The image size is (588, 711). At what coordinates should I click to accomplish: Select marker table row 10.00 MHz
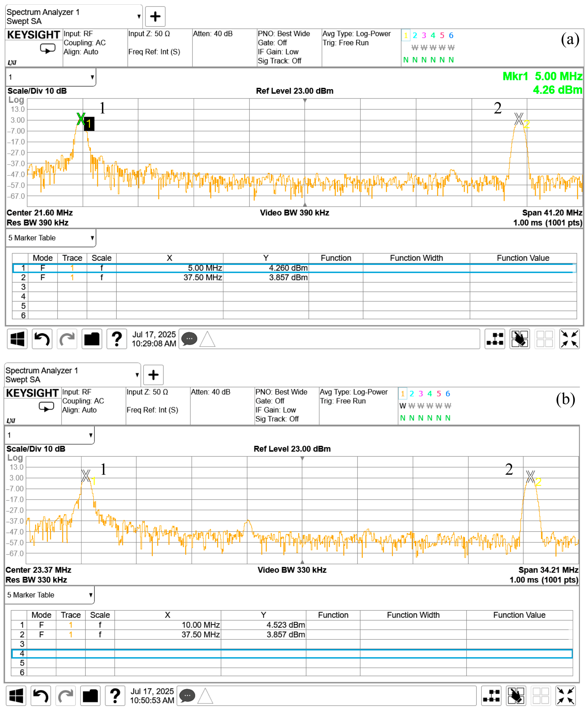tap(292, 625)
